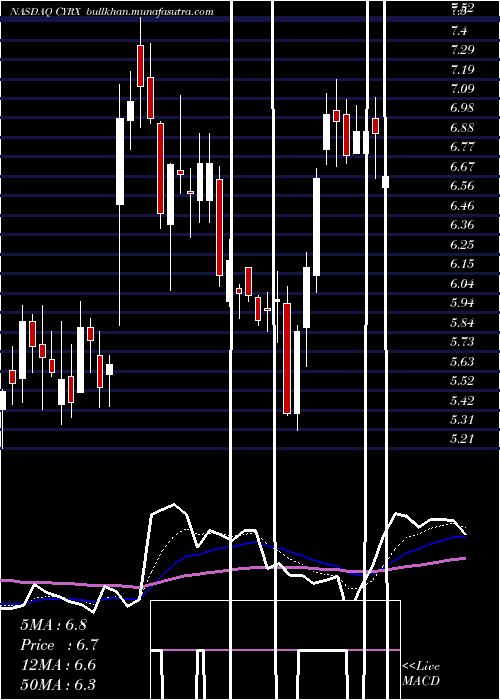Click the 6.15 price axis label
The width and height of the screenshot is (500, 700).
coord(462,263)
